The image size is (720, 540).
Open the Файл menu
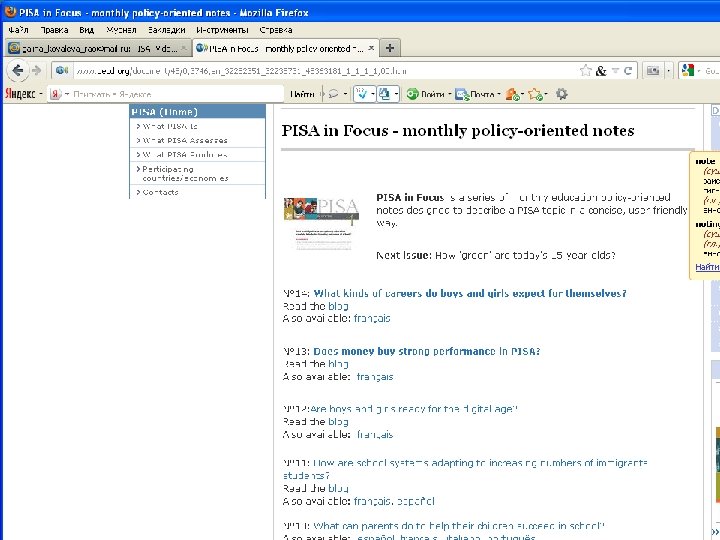tap(18, 30)
